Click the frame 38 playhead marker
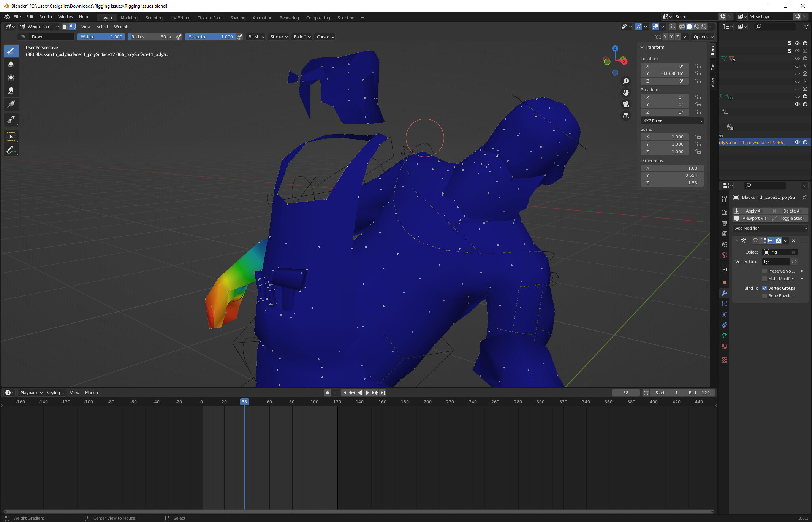The image size is (812, 522). click(x=244, y=402)
